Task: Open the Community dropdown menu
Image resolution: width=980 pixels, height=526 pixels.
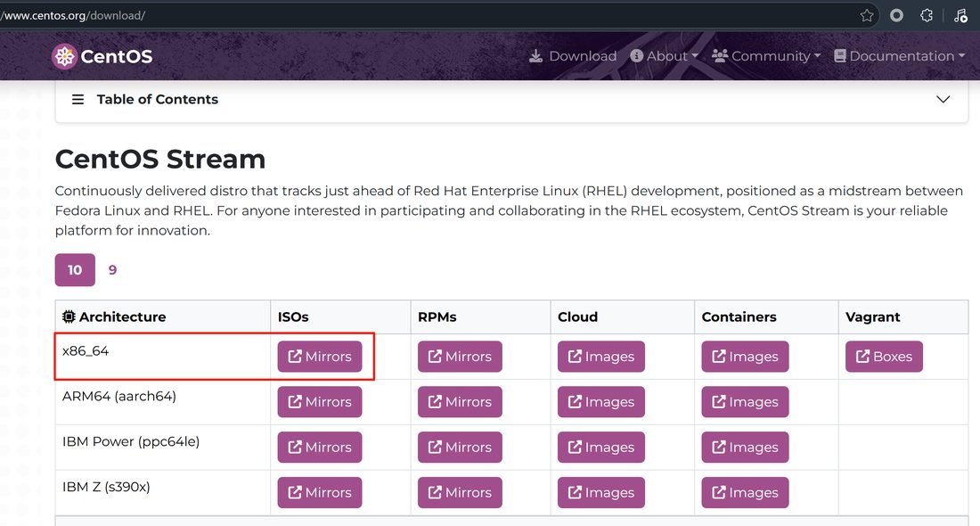Action: tap(766, 56)
